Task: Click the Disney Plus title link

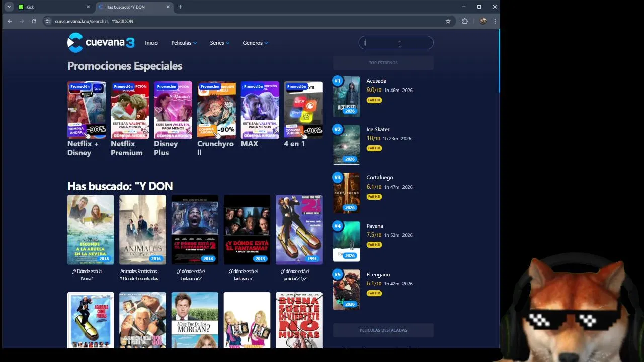Action: (x=166, y=148)
